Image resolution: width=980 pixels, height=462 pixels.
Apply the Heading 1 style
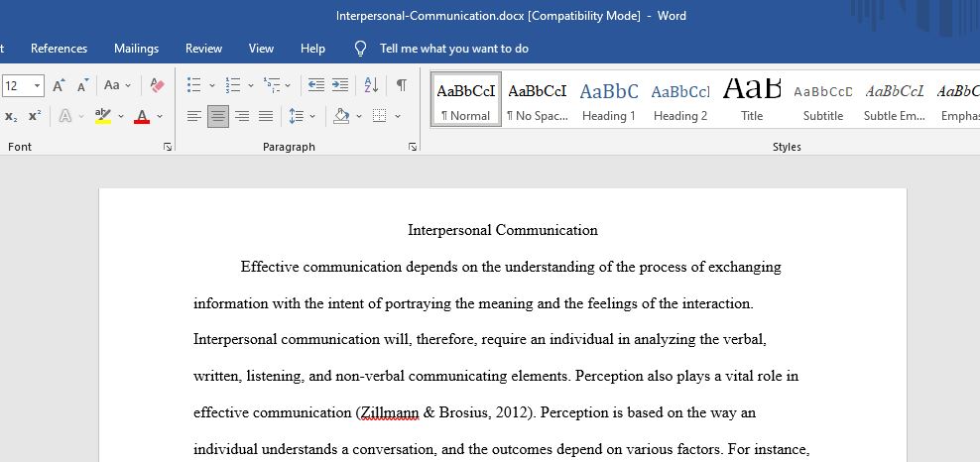pyautogui.click(x=609, y=100)
